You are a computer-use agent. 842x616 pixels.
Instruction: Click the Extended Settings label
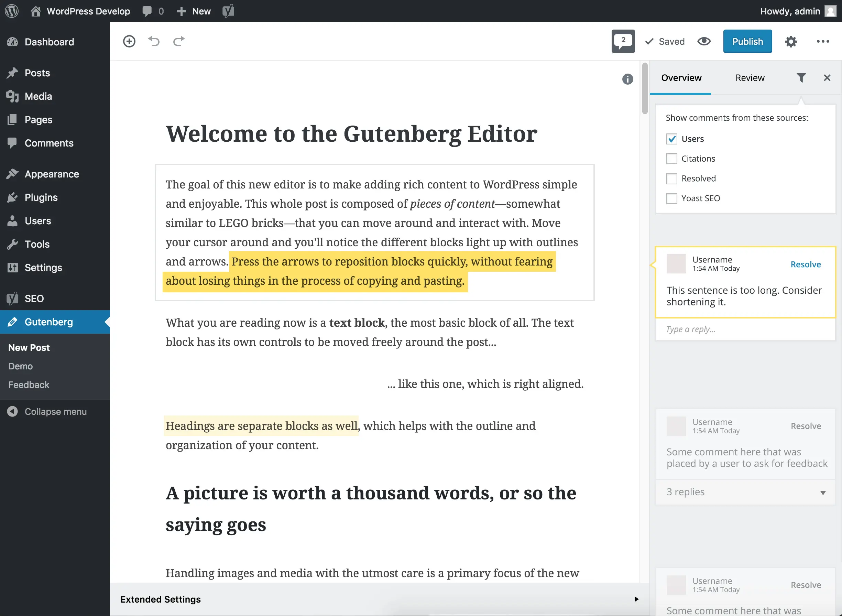160,599
